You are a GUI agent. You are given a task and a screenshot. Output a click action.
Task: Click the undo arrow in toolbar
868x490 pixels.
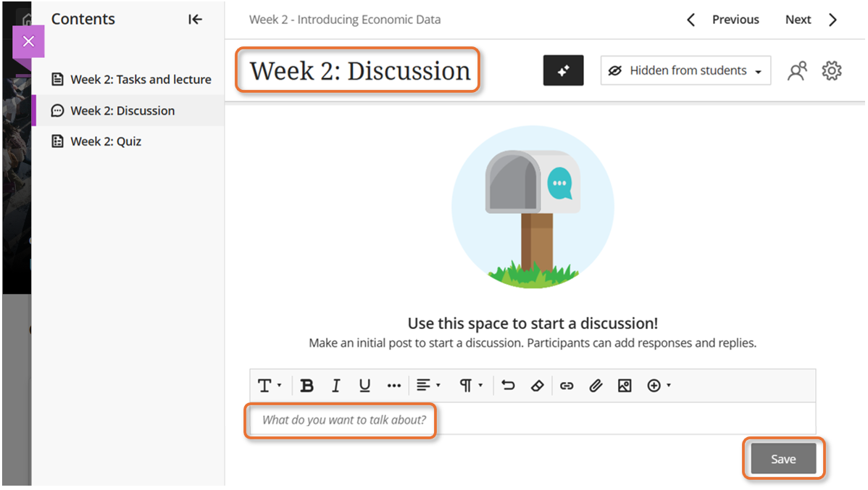tap(508, 386)
